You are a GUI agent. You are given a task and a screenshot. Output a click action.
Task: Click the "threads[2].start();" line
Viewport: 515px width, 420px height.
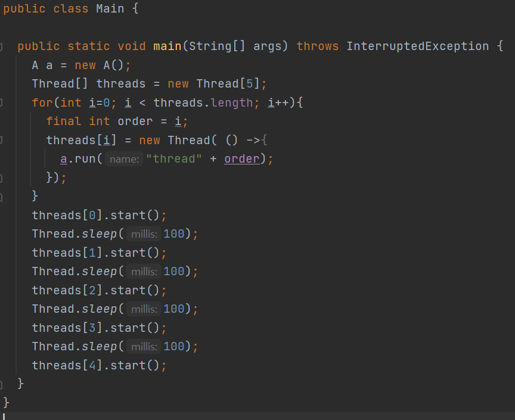pos(99,290)
